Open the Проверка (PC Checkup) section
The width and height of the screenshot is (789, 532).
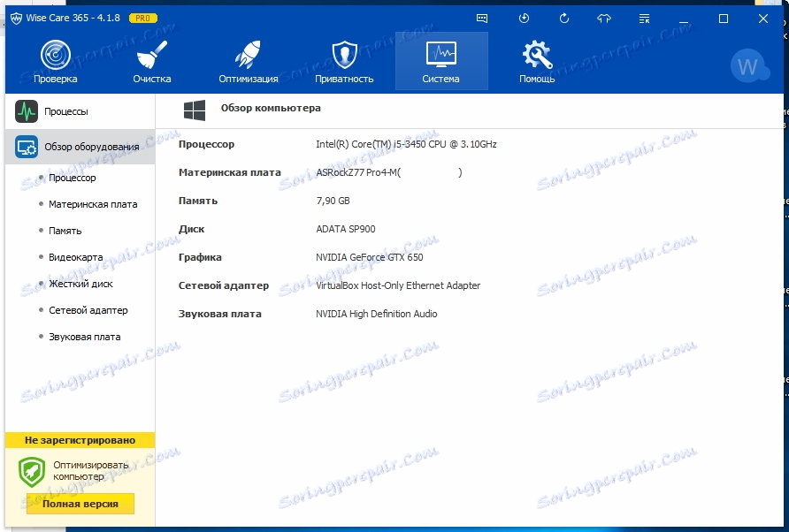pyautogui.click(x=56, y=61)
